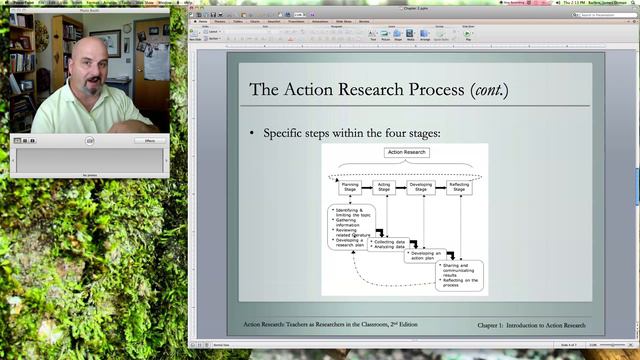Switch to the Themes ribbon tab

pos(220,21)
